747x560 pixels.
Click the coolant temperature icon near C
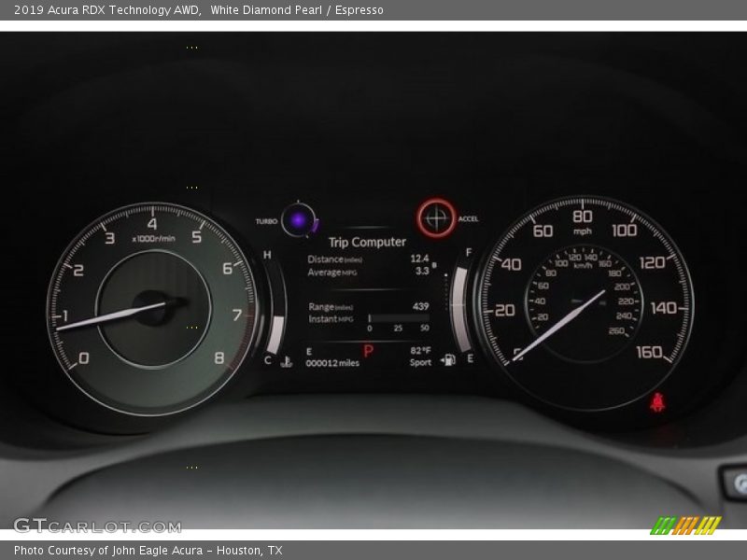(285, 361)
